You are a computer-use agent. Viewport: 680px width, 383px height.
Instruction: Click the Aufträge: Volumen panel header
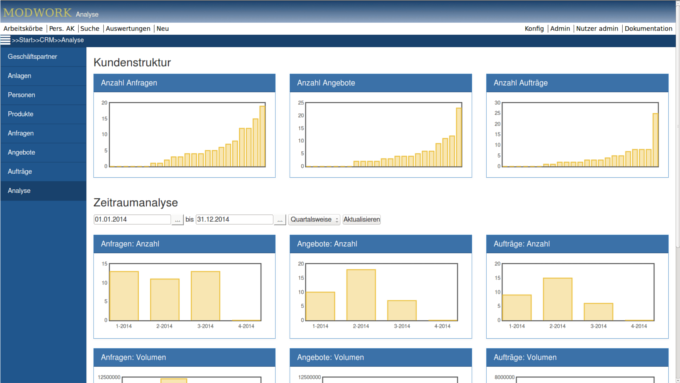tap(577, 357)
